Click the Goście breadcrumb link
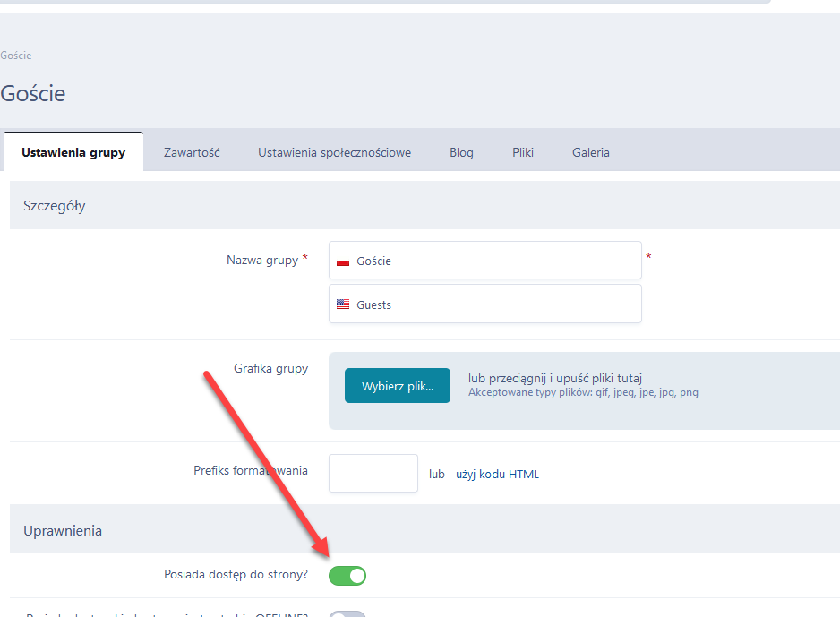The height and width of the screenshot is (617, 840). point(16,56)
